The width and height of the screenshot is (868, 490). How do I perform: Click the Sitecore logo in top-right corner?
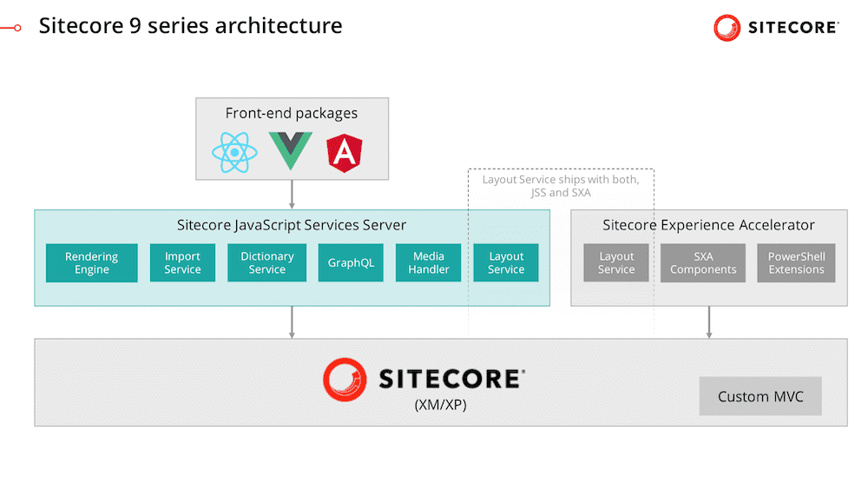(x=776, y=28)
